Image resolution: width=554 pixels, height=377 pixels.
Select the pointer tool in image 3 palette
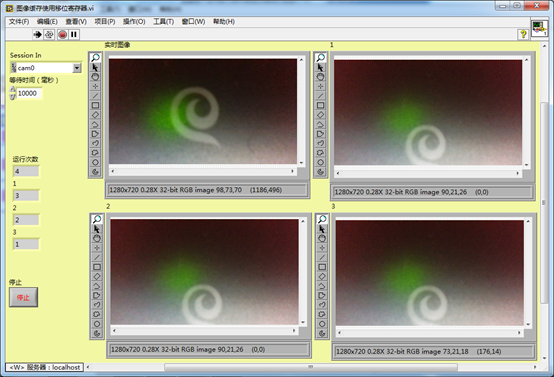point(322,229)
